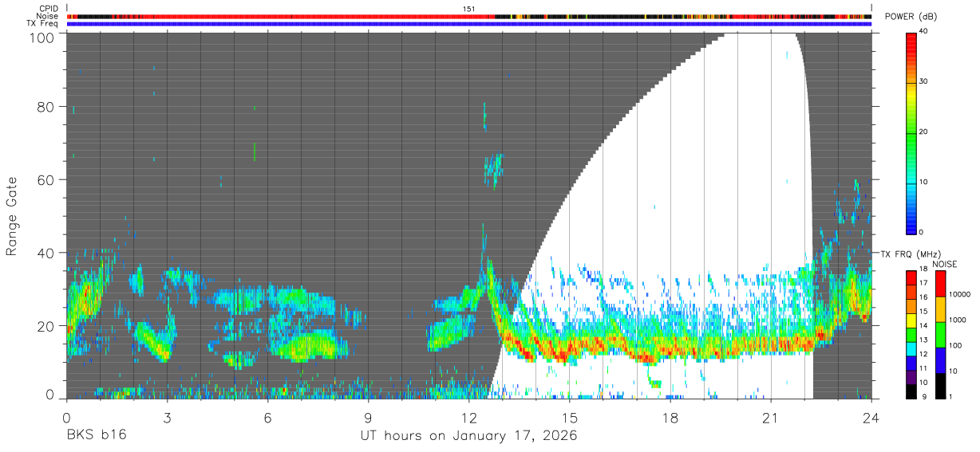The image size is (980, 452).
Task: Click the TX FRQ (MHz) color scale bar
Action: coord(911,335)
